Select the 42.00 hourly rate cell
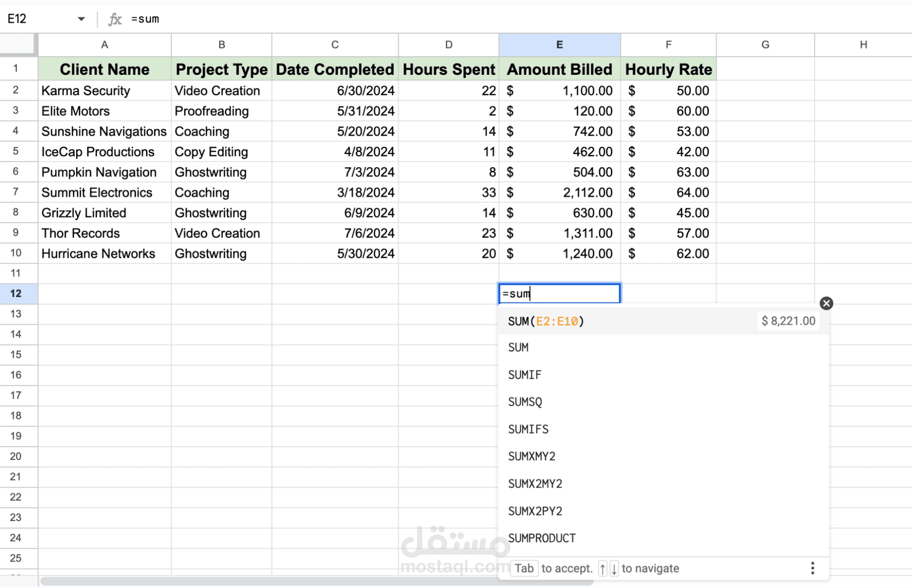 (x=668, y=152)
